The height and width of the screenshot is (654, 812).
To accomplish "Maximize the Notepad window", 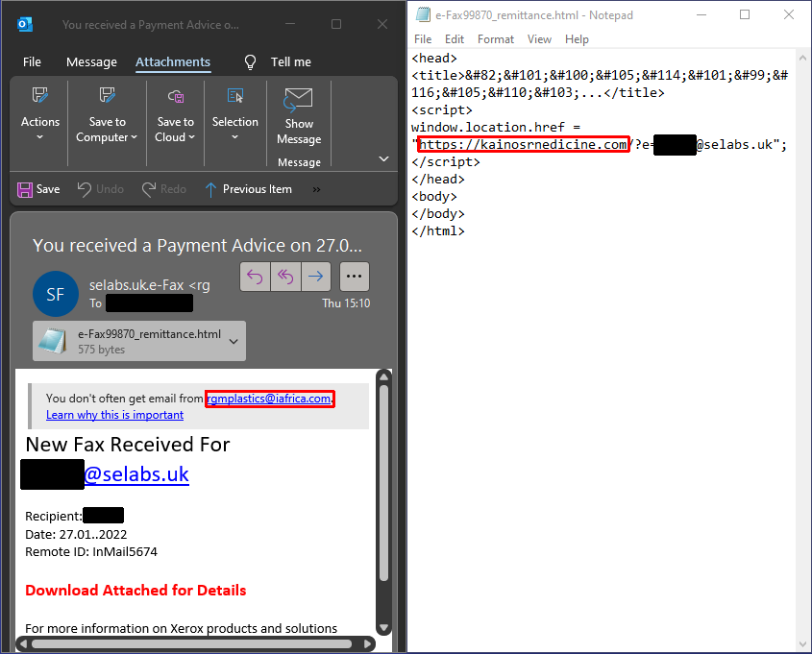I will point(744,15).
